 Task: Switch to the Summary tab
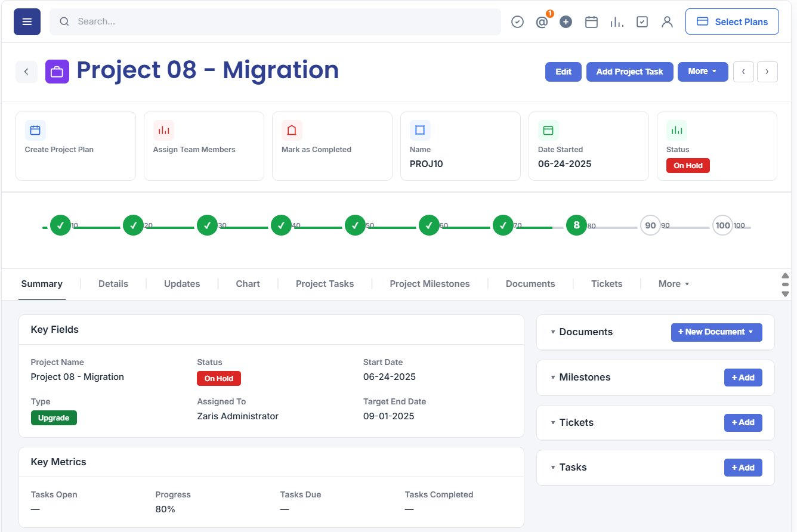pyautogui.click(x=42, y=284)
